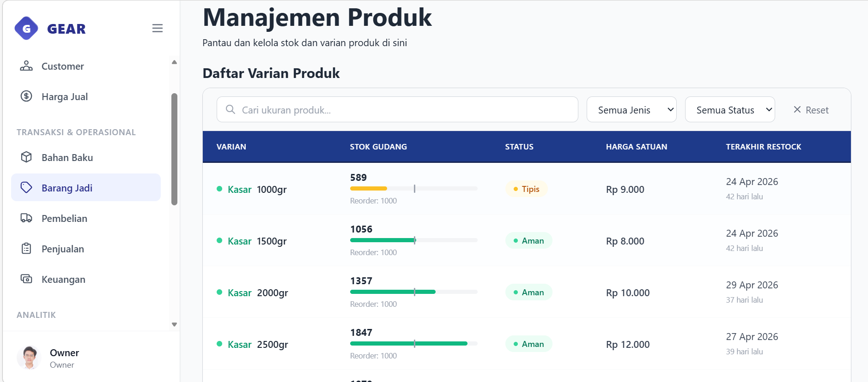Viewport: 868px width, 382px height.
Task: Click the sidebar scrollbar thumb
Action: tap(174, 149)
